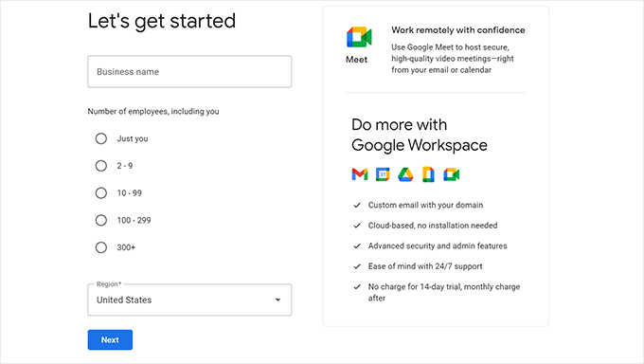Click the Use Google Meet to host secure description
This screenshot has height=364, width=644.
(x=452, y=59)
